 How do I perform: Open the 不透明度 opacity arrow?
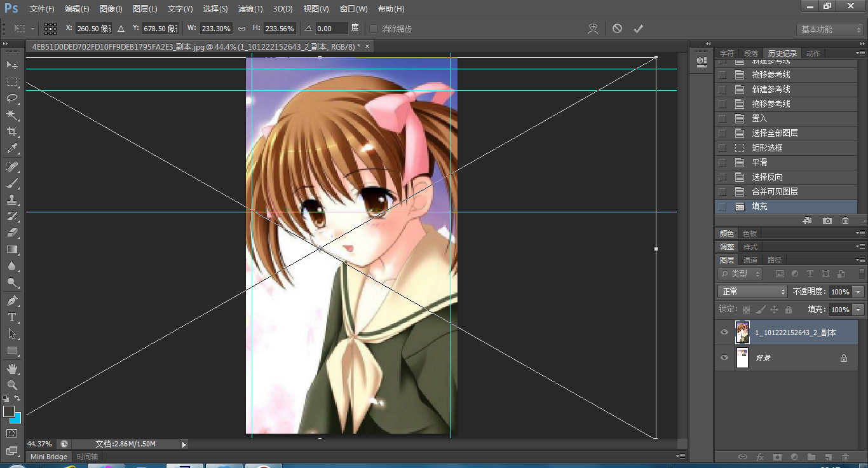[858, 291]
